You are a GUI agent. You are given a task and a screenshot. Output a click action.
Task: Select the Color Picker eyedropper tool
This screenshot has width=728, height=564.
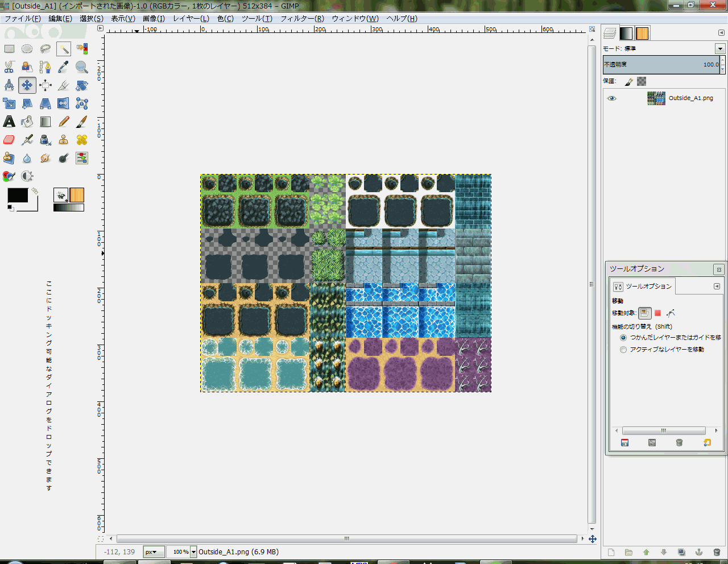tap(64, 67)
